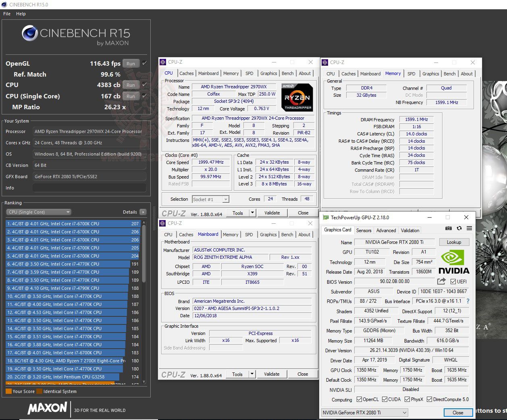This screenshot has height=420, width=507.
Task: Click the Cinebench R15 logo sphere
Action: point(29,33)
